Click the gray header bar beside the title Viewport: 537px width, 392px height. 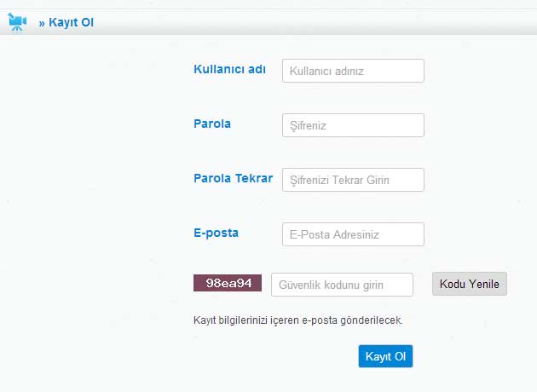[309, 22]
